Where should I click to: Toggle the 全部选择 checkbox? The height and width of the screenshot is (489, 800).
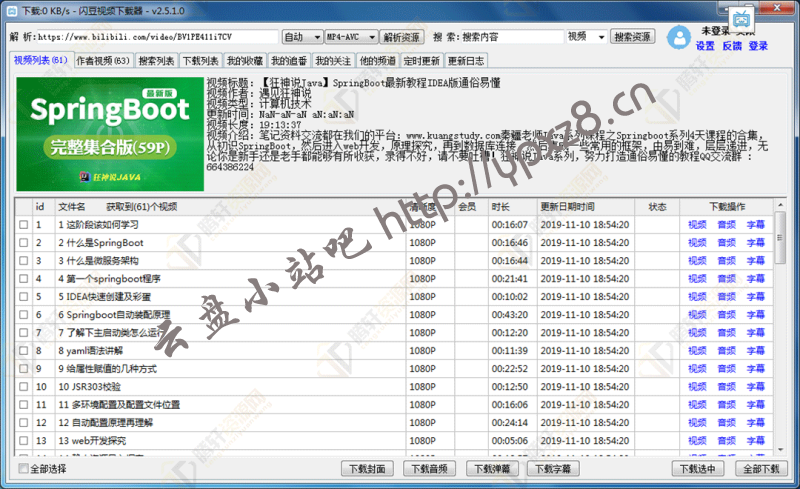(23, 469)
